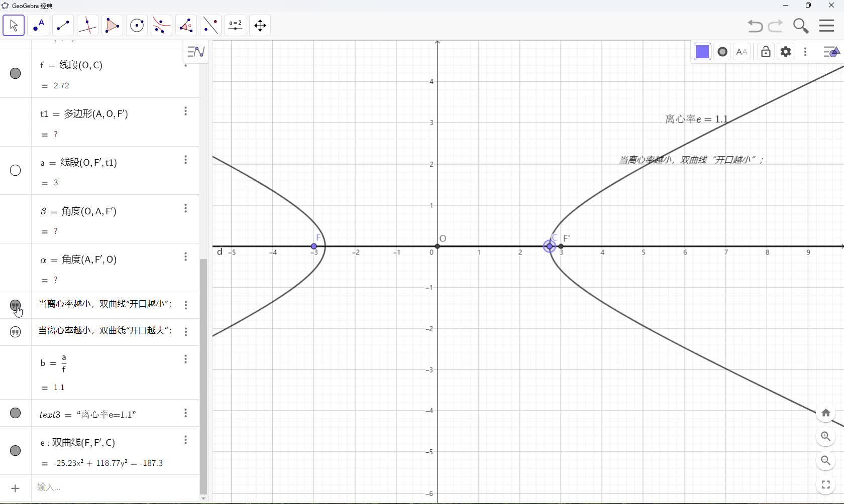Screen dimensions: 844x504
Task: Reset view with the home button
Action: tap(825, 413)
